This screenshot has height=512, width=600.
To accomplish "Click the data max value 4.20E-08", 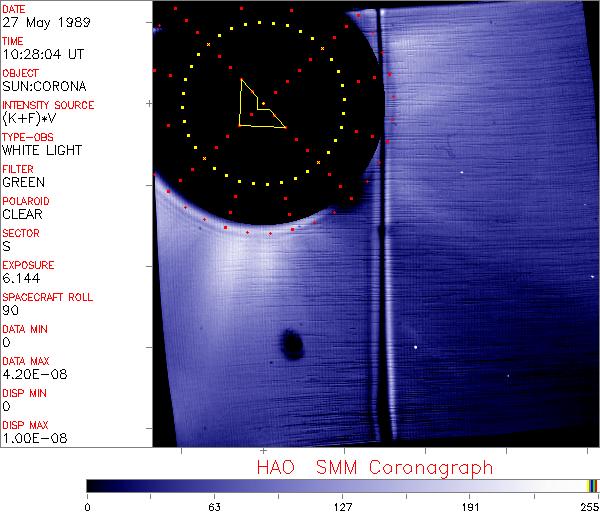I will click(x=30, y=374).
